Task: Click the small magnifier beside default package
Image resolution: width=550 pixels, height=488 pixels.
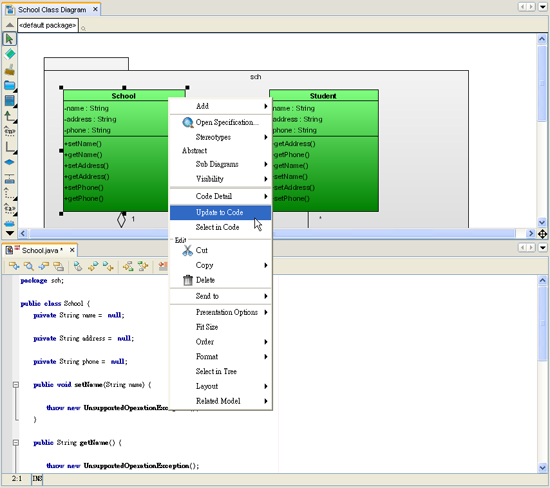Action: point(83,28)
